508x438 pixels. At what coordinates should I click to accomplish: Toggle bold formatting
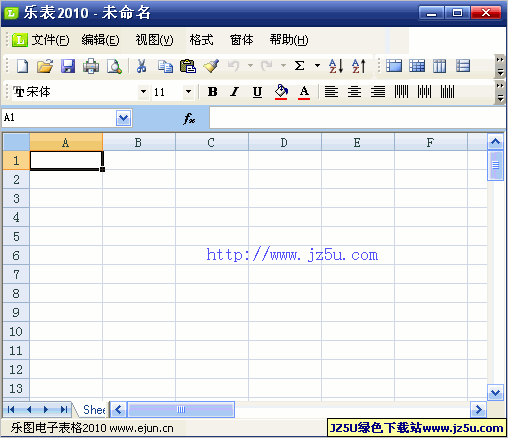click(x=212, y=92)
